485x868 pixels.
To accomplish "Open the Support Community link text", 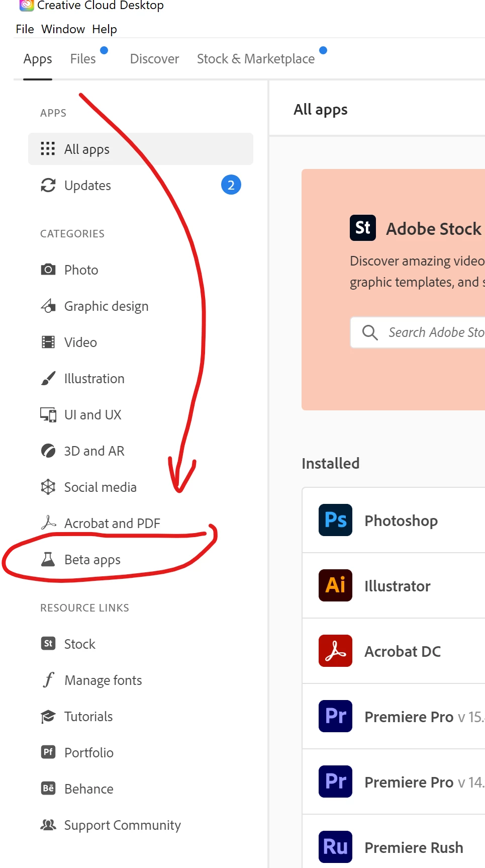I will 123,825.
